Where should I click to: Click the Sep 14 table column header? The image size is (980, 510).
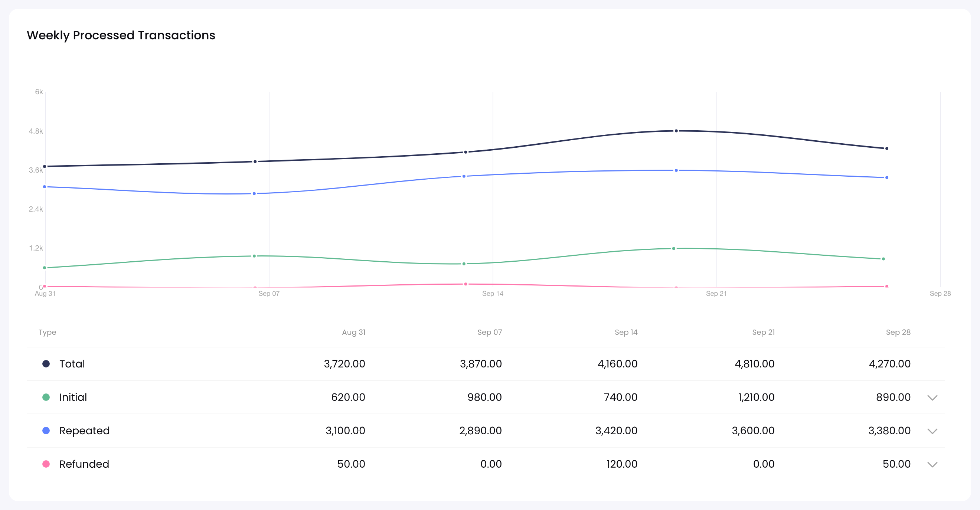626,332
